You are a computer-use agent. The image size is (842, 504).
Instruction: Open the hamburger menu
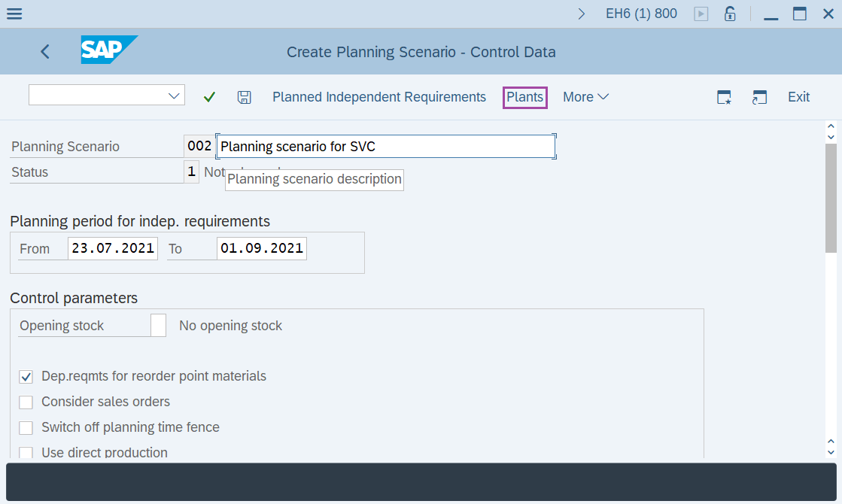coord(14,13)
